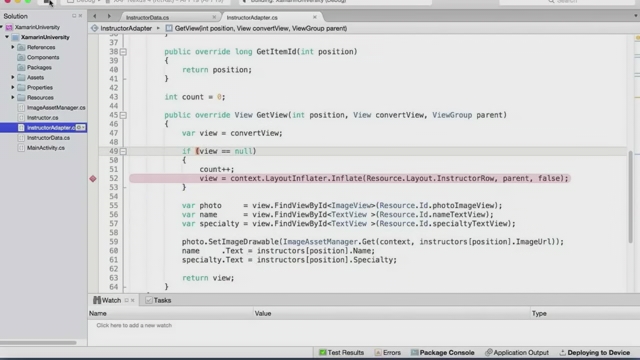The width and height of the screenshot is (640, 360).
Task: Click the MainActivity.cs file icon
Action: 21,148
